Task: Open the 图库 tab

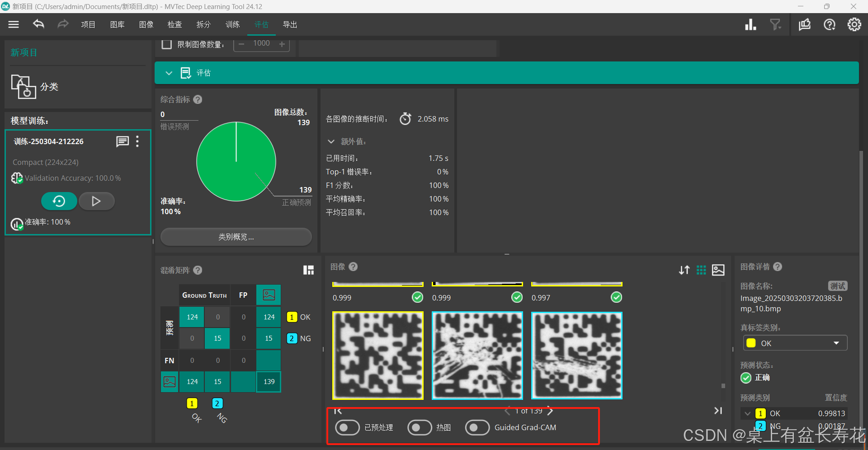Action: 117,24
